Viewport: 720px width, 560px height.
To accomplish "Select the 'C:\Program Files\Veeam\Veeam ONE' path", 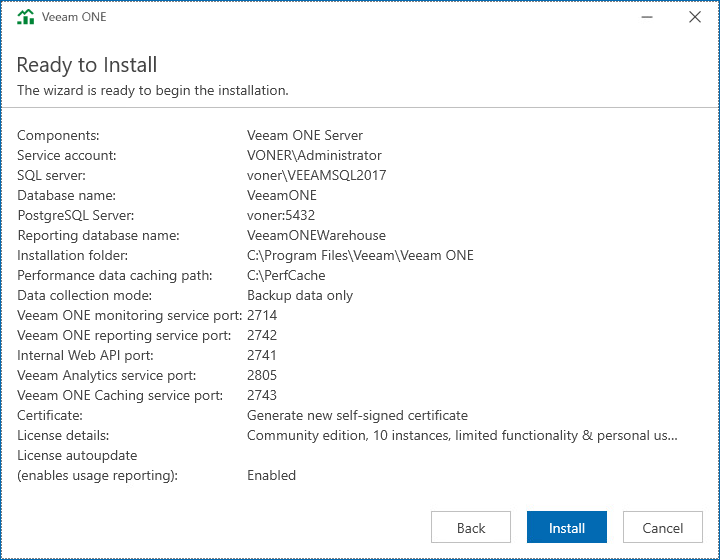I will pos(360,255).
